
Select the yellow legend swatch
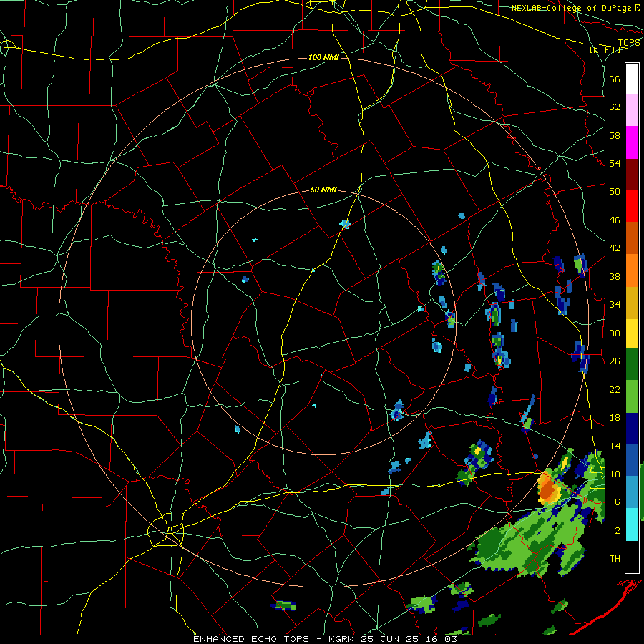(x=632, y=333)
